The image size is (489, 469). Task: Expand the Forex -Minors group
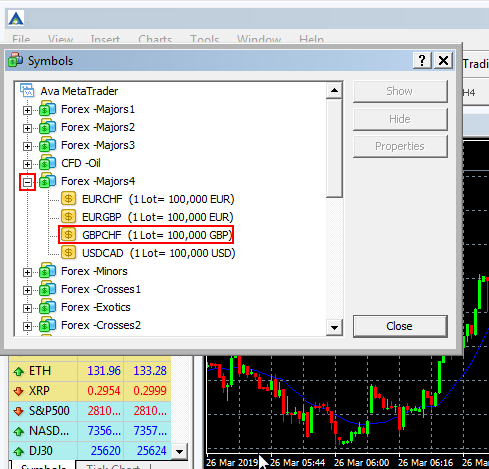27,272
